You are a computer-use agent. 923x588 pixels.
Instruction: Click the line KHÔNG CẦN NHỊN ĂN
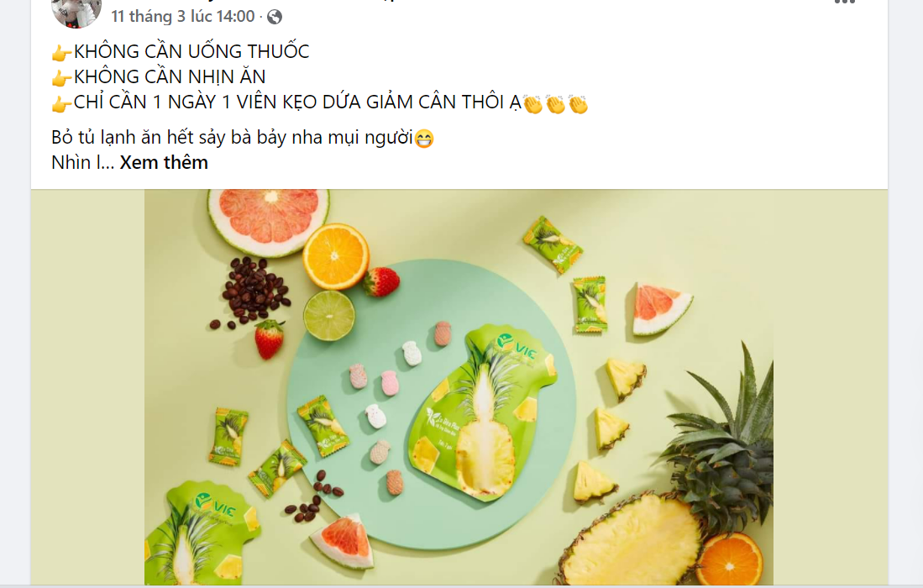[x=170, y=77]
